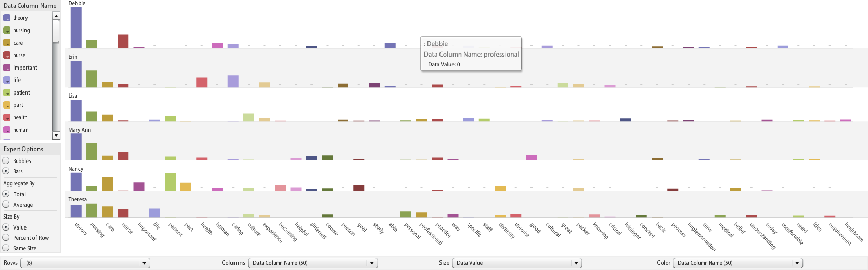The height and width of the screenshot is (270, 868).
Task: Click the Debbie row label
Action: click(x=77, y=4)
